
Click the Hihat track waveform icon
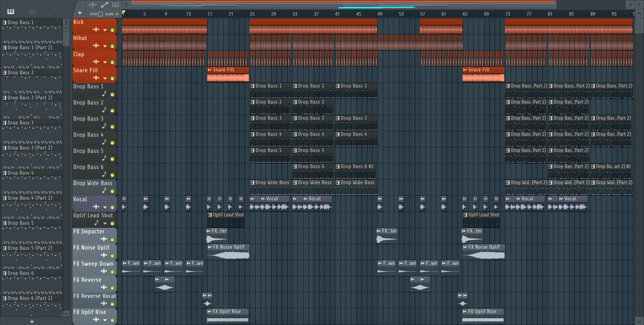[96, 45]
